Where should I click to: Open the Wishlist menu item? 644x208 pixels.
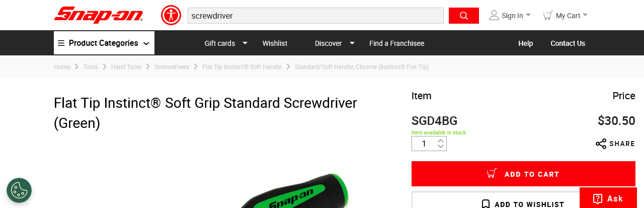pos(275,43)
